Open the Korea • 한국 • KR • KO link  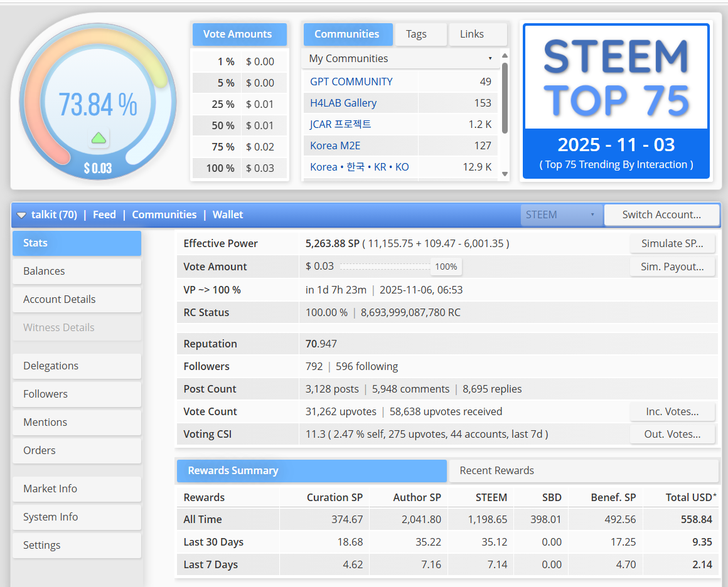point(360,167)
